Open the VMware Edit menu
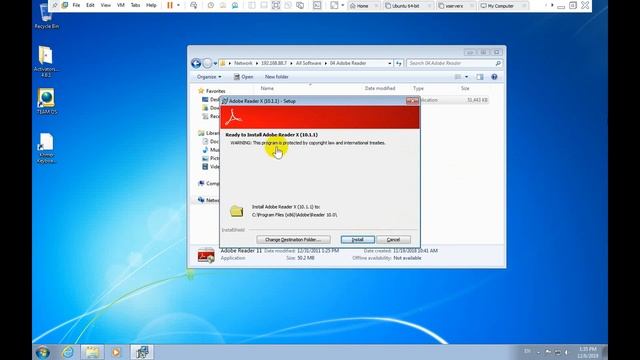This screenshot has height=360, width=640. (x=90, y=5)
